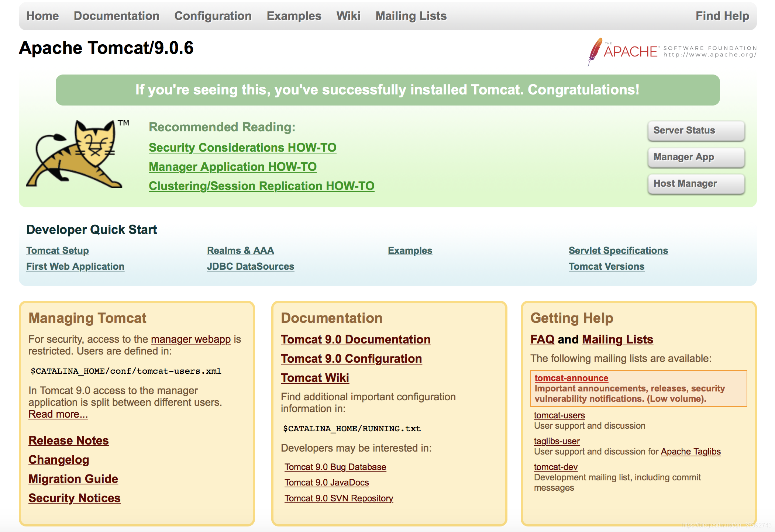The image size is (775, 532).
Task: Click the manager webapp link
Action: click(190, 339)
